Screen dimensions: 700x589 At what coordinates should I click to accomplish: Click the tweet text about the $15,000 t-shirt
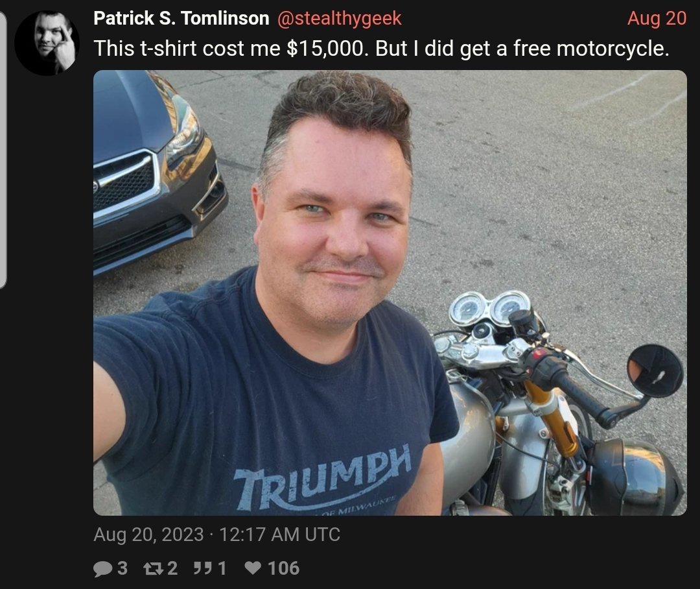click(x=381, y=48)
